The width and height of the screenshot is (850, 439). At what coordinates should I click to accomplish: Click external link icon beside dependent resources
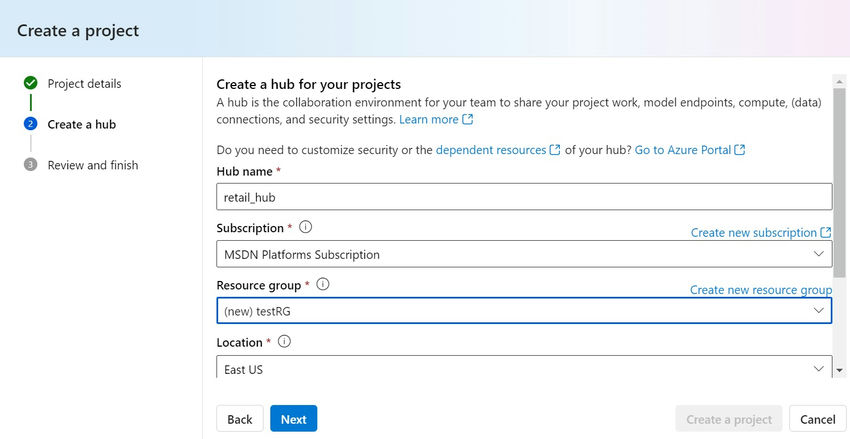555,150
